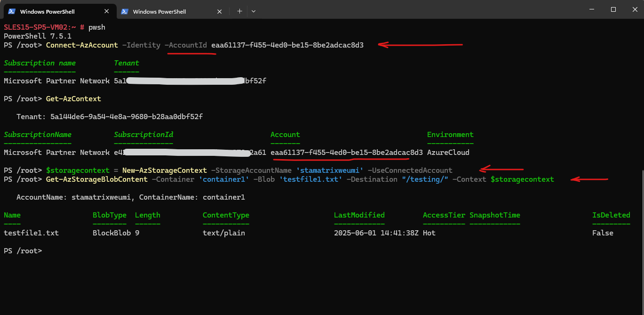Click the quoted 'testfile1.txt' blob argument
This screenshot has width=644, height=315.
(x=310, y=179)
